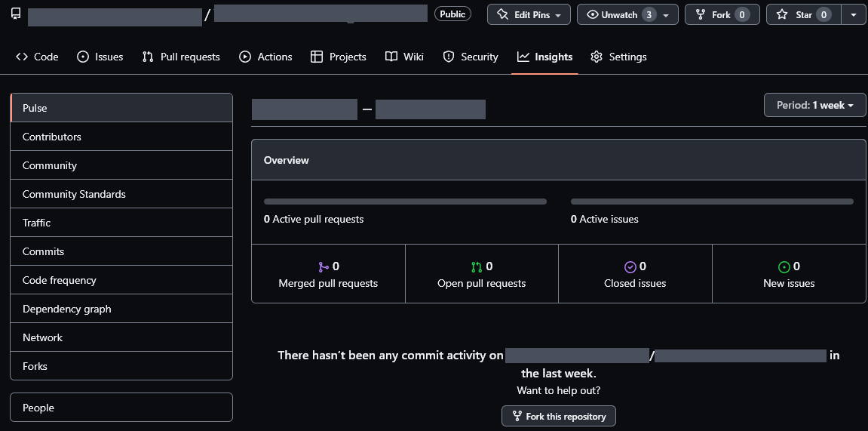This screenshot has width=868, height=431.
Task: Open the Issues tab
Action: coord(100,57)
